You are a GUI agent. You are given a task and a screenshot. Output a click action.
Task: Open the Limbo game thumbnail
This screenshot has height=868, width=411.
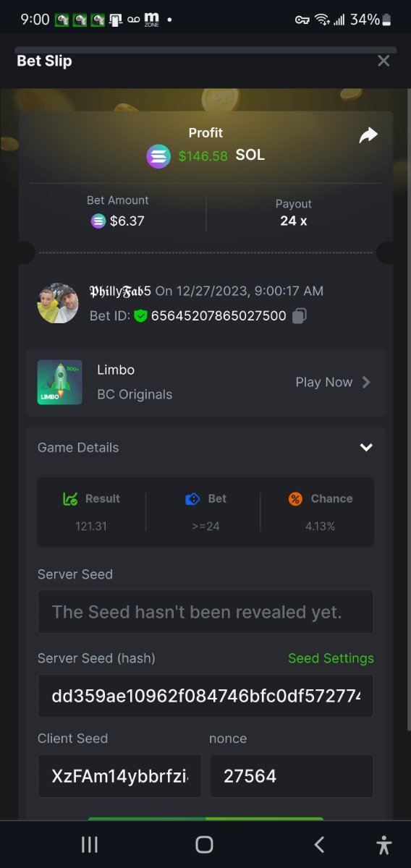pyautogui.click(x=60, y=382)
